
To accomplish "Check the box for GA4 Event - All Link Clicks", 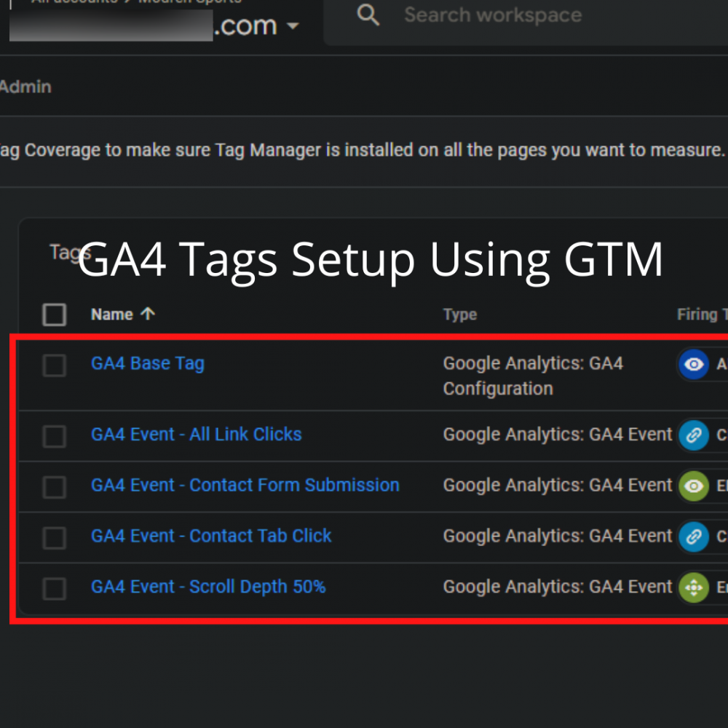I will (55, 436).
